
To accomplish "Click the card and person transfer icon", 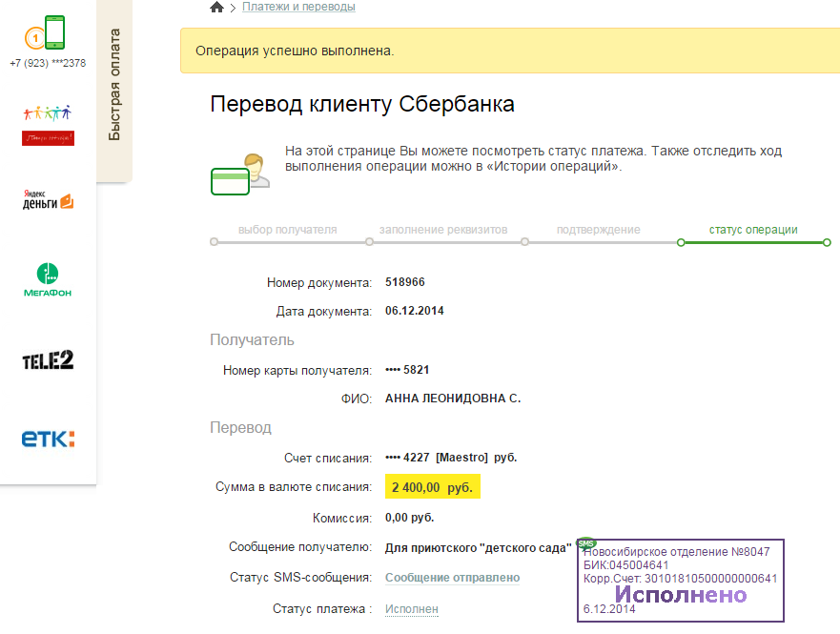I will tap(240, 174).
